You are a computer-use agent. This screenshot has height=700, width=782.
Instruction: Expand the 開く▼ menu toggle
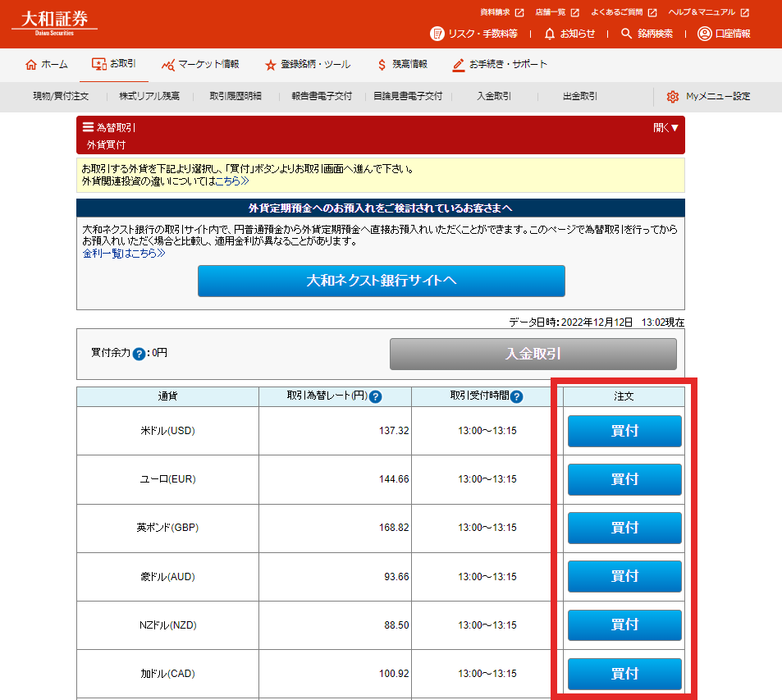pos(665,128)
